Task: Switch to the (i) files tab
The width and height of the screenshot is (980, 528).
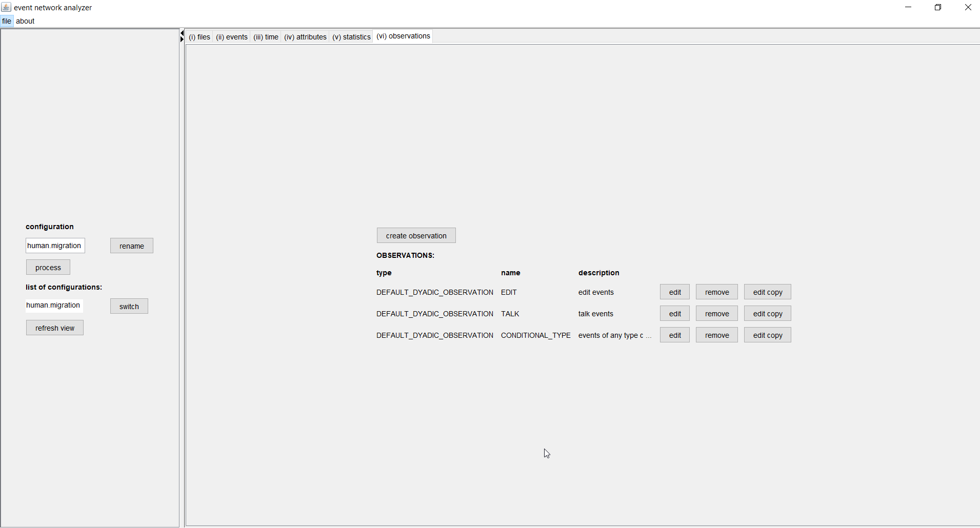Action: [x=199, y=37]
